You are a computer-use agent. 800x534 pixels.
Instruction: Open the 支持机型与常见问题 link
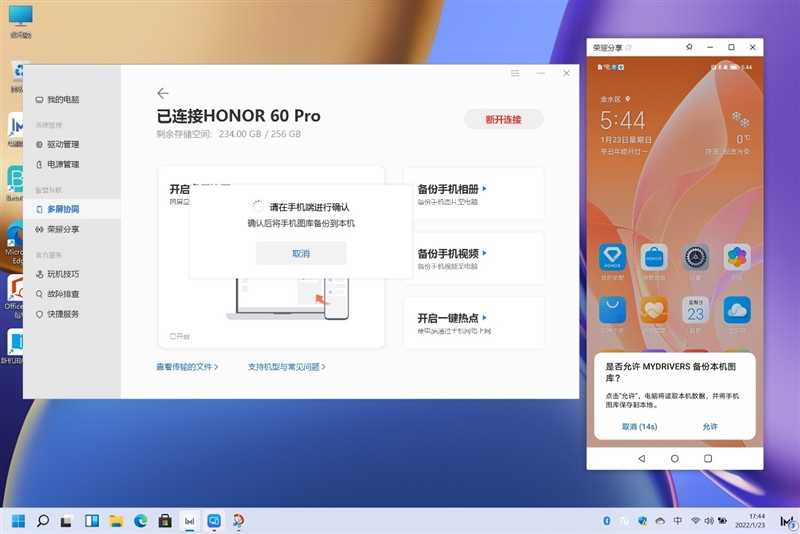pyautogui.click(x=286, y=367)
